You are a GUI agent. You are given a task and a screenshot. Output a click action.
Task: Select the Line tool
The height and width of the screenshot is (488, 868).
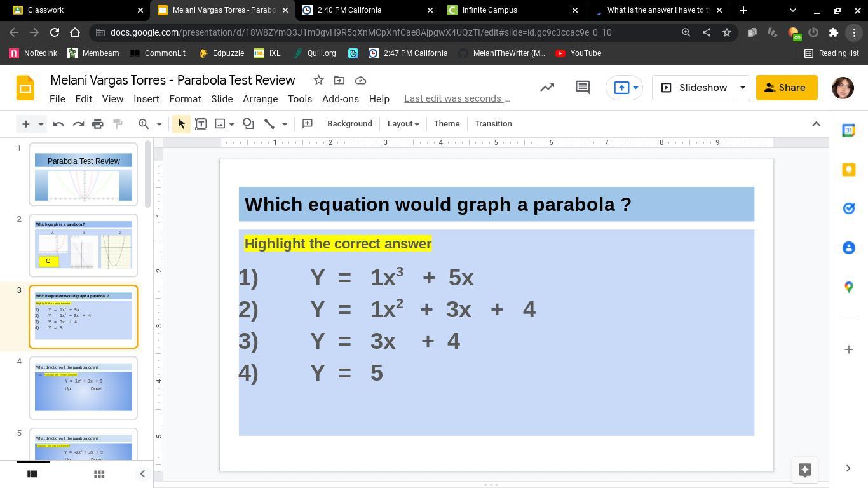click(269, 124)
